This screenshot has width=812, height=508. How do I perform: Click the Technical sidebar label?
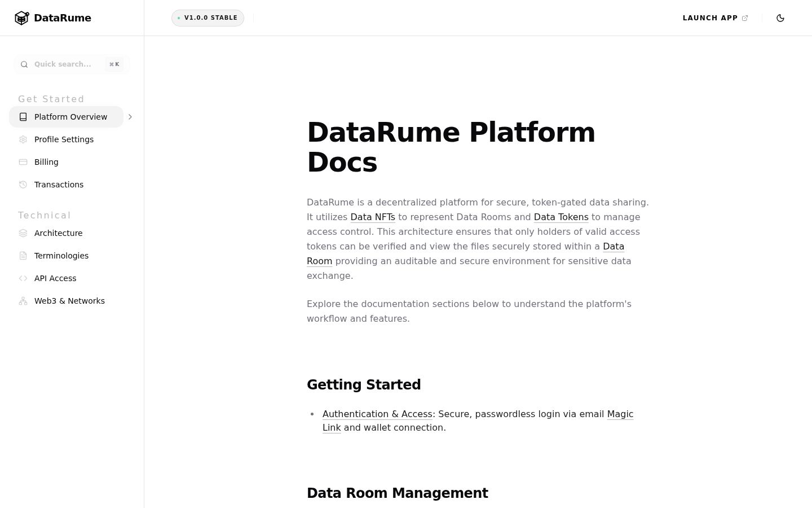(45, 216)
